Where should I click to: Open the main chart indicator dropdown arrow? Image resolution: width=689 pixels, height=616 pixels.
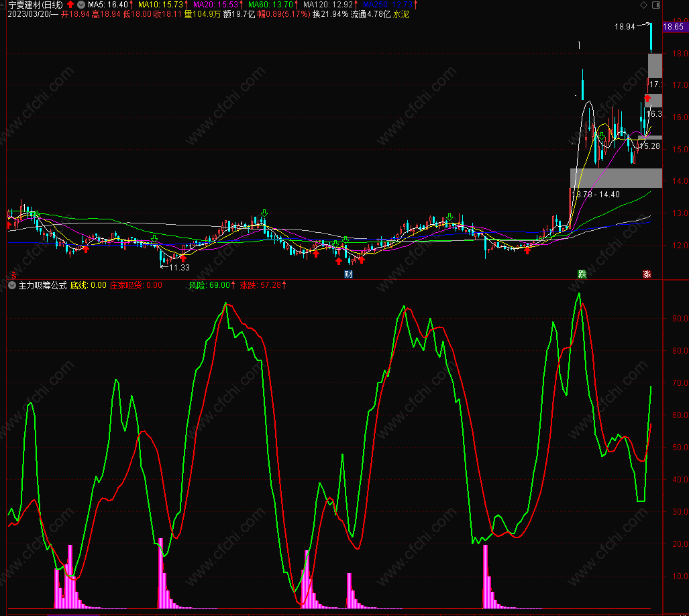[81, 5]
